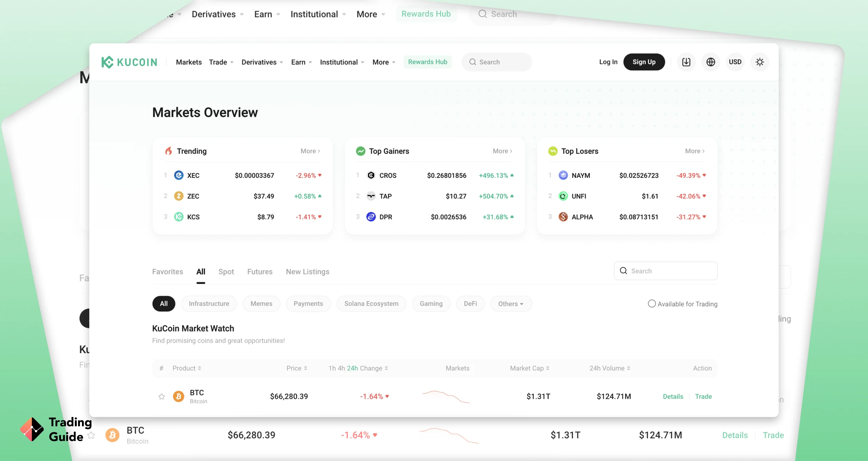
Task: Focus the market list Search field
Action: [665, 271]
